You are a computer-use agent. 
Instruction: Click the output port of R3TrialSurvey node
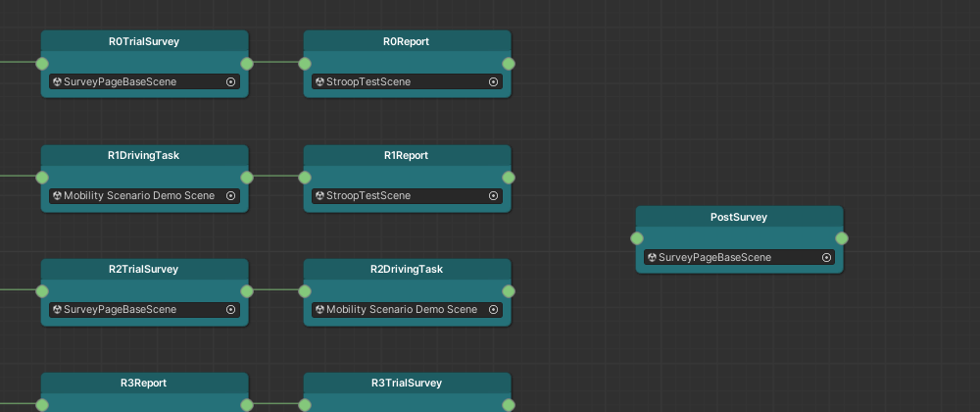point(509,405)
